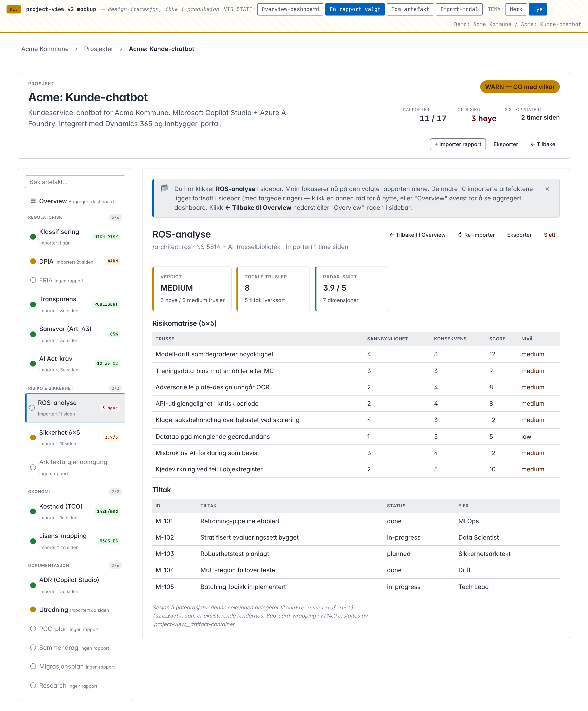588x711 pixels.
Task: Click Modell-drift som degraderer nøyaktighet row
Action: click(x=356, y=354)
